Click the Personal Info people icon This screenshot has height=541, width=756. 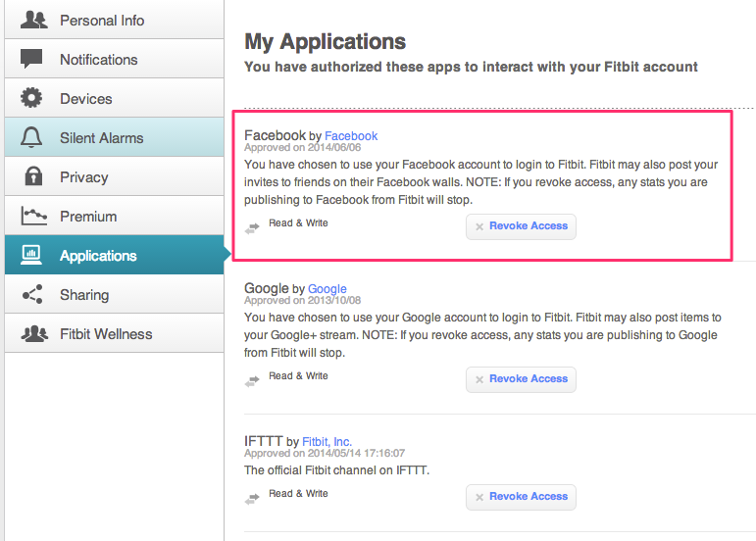click(33, 20)
